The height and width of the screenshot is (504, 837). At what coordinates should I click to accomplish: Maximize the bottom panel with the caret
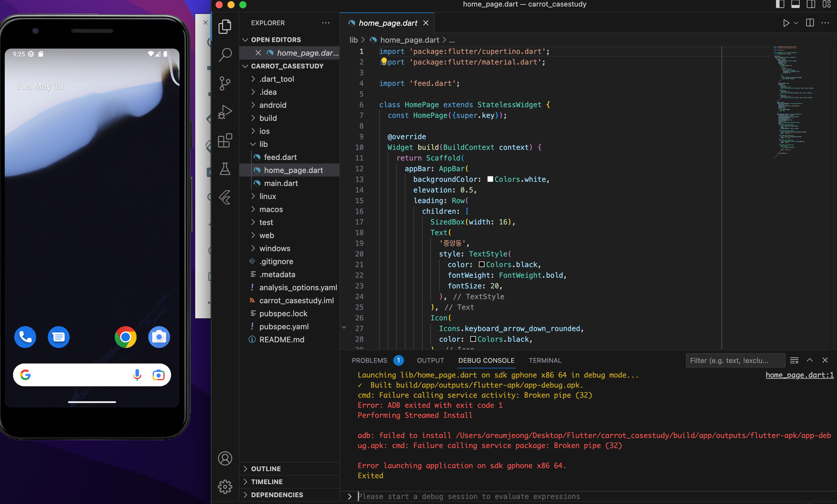[810, 360]
